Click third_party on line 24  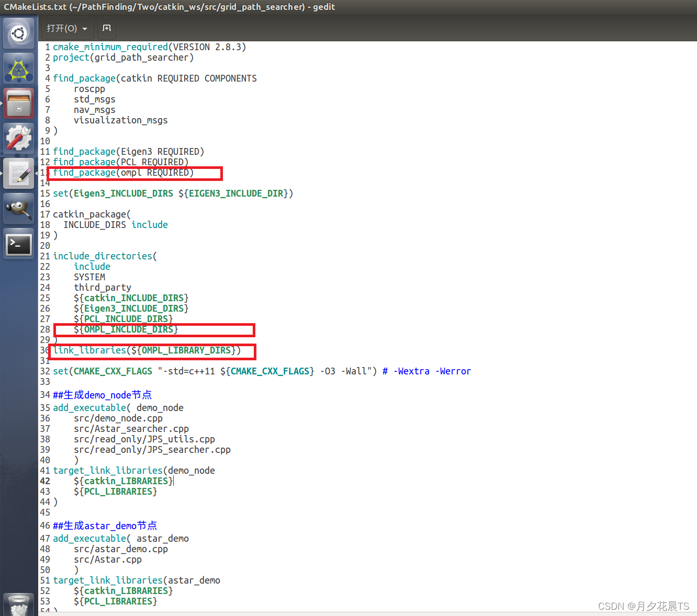point(103,288)
